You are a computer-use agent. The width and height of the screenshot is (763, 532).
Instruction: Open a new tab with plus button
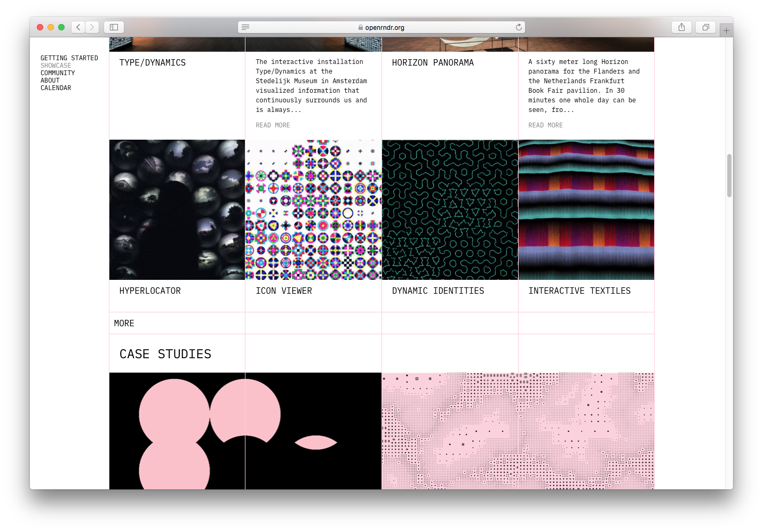click(x=726, y=31)
